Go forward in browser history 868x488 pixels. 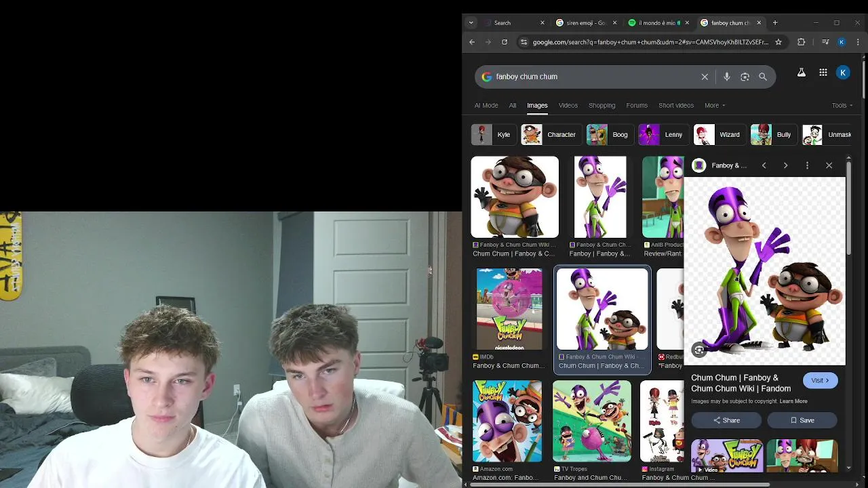pyautogui.click(x=488, y=42)
